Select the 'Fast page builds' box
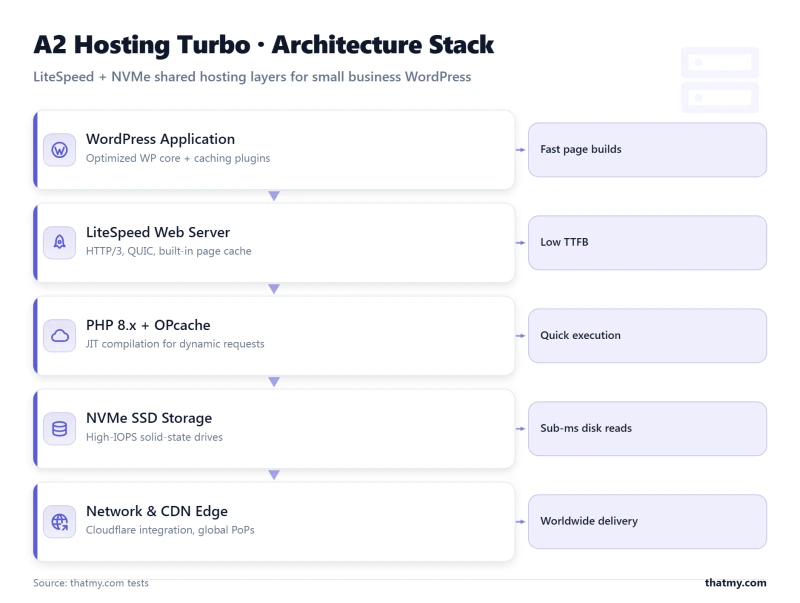The width and height of the screenshot is (800, 603). click(647, 149)
